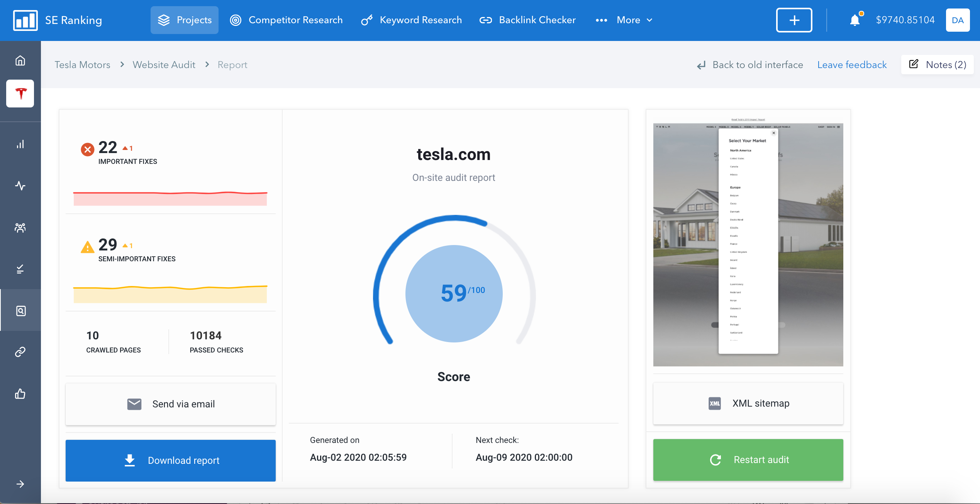Screen dimensions: 980x504
Task: Click the Restart audit button
Action: coord(748,460)
